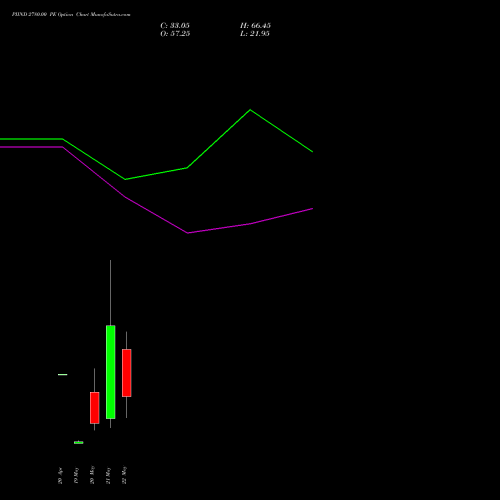Select the closing price value 'C: 33.05'
500x500 pixels.
tap(175, 25)
